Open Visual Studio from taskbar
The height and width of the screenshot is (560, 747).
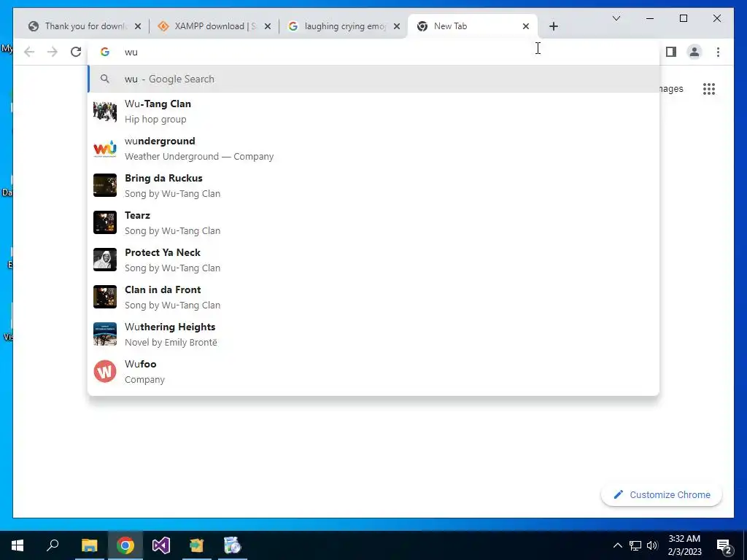161,545
